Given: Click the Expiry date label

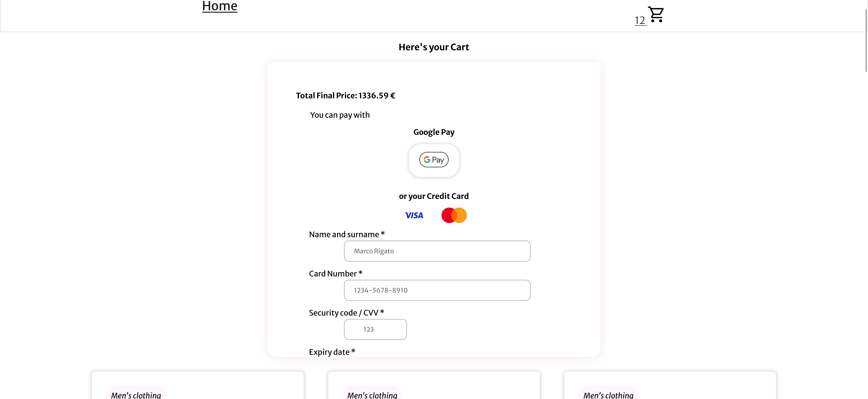Looking at the screenshot, I should click(x=332, y=352).
